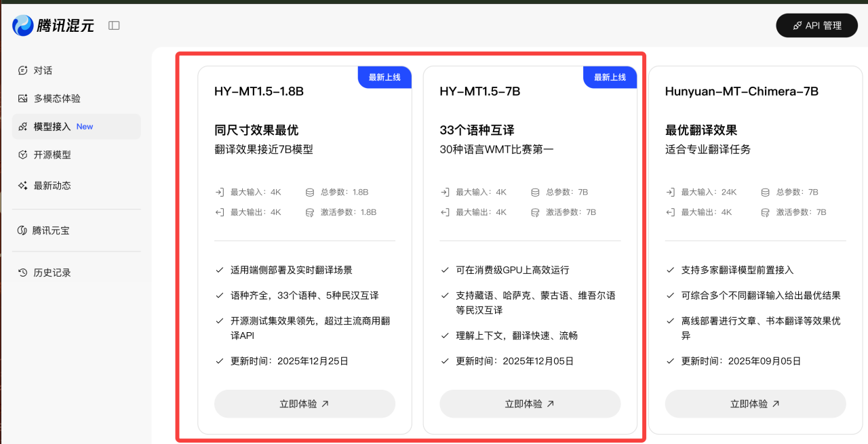Click 总参数 database icon on Chimera-7B card
This screenshot has height=444, width=868.
pyautogui.click(x=765, y=192)
